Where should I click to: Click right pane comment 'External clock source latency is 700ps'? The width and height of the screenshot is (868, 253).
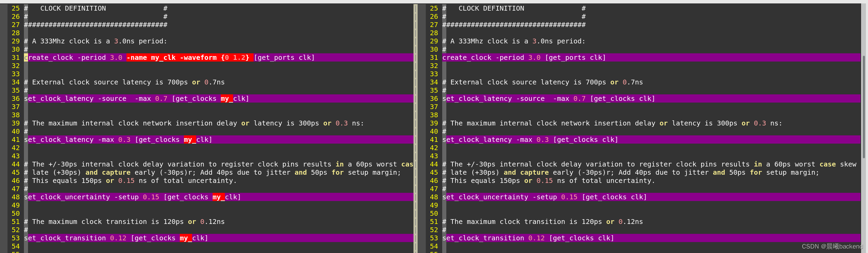coord(528,82)
